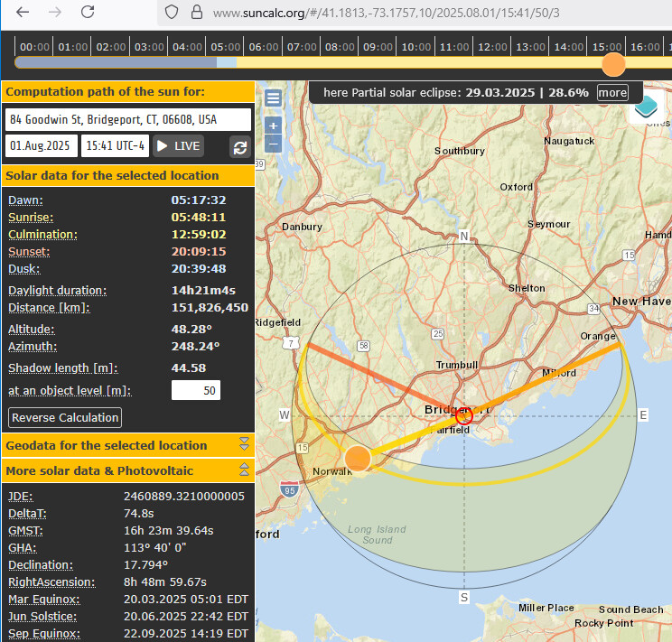The image size is (672, 642).
Task: Expand the Geodata section
Action: (243, 444)
